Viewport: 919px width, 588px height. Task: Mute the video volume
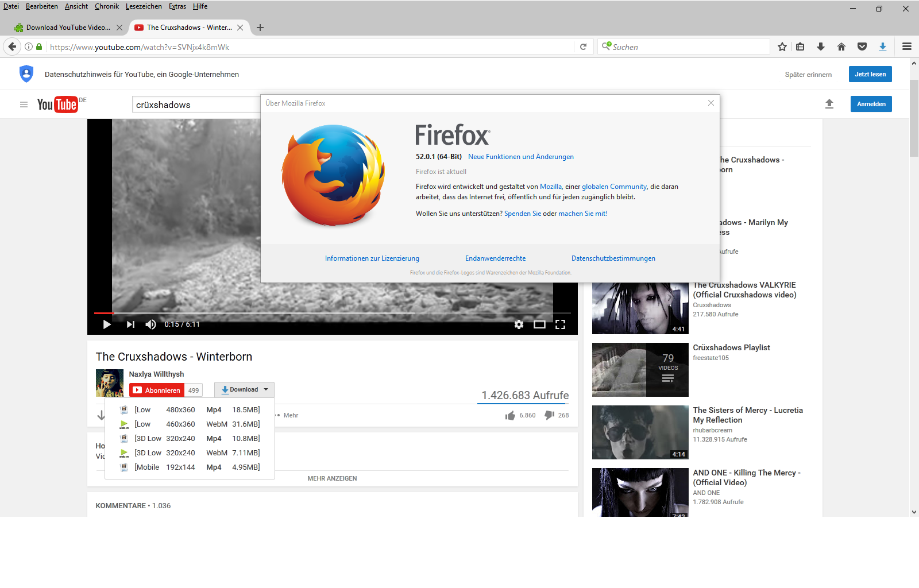pyautogui.click(x=150, y=324)
